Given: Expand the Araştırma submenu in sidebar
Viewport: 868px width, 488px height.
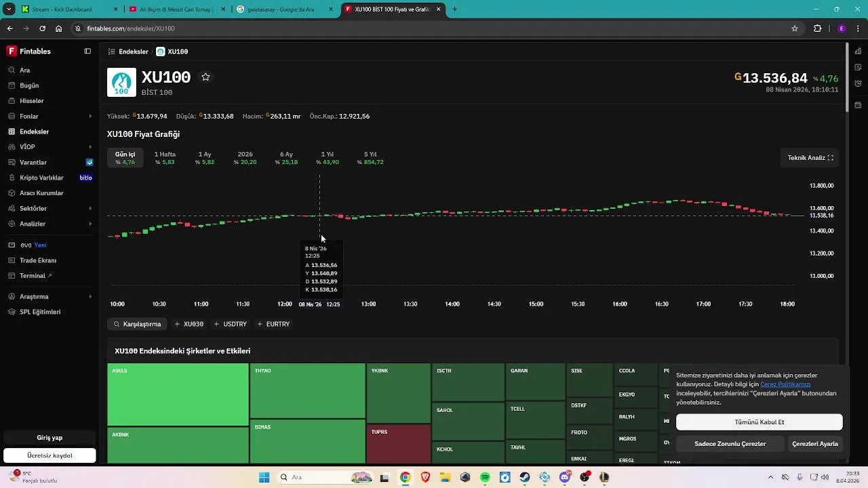Looking at the screenshot, I should point(90,297).
